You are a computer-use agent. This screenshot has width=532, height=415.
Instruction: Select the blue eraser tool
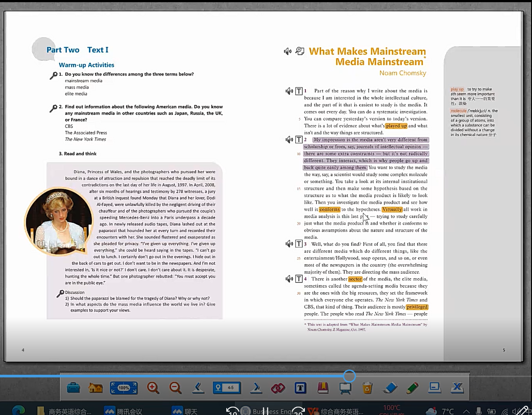point(390,387)
